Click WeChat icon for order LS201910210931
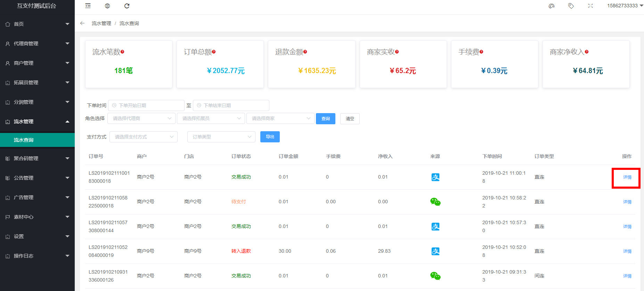This screenshot has width=644, height=291. 435,276
